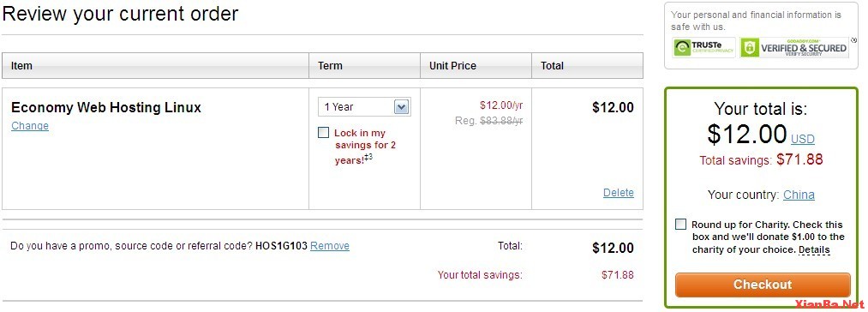Image resolution: width=868 pixels, height=312 pixels.
Task: Change country by clicking China
Action: coord(799,195)
